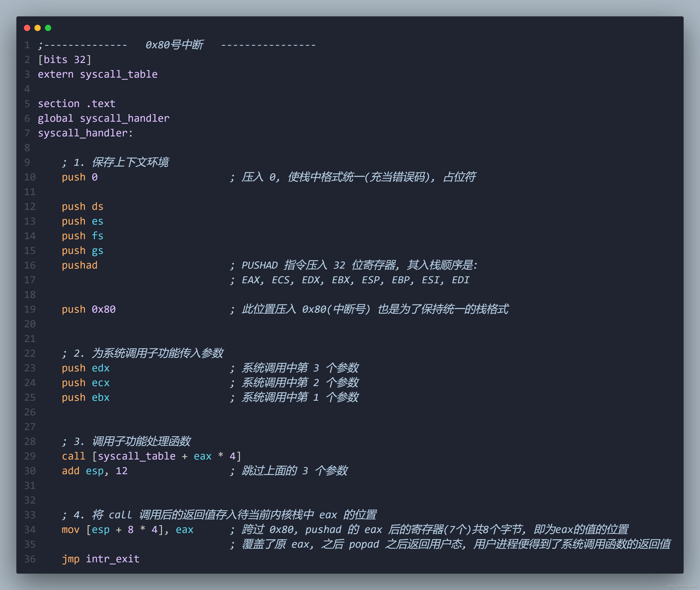This screenshot has height=590, width=700.
Task: Click the 'push ds' instruction
Action: click(x=83, y=206)
